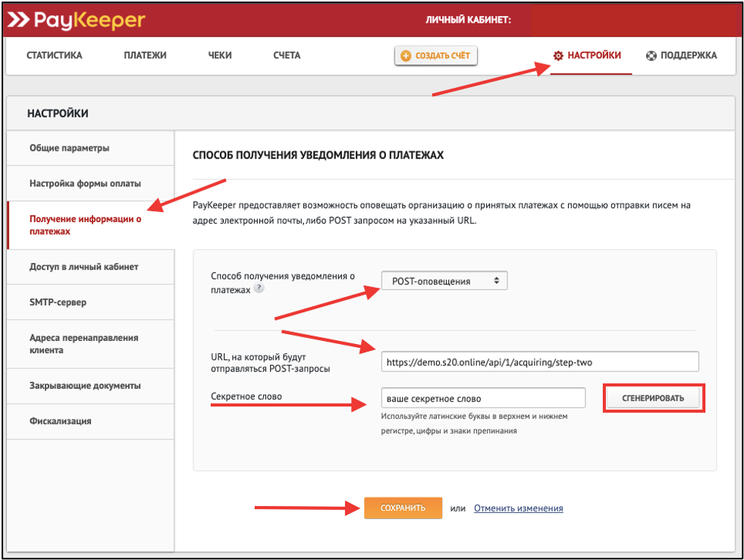This screenshot has width=744, height=560.
Task: Open Фискализация settings
Action: point(90,421)
